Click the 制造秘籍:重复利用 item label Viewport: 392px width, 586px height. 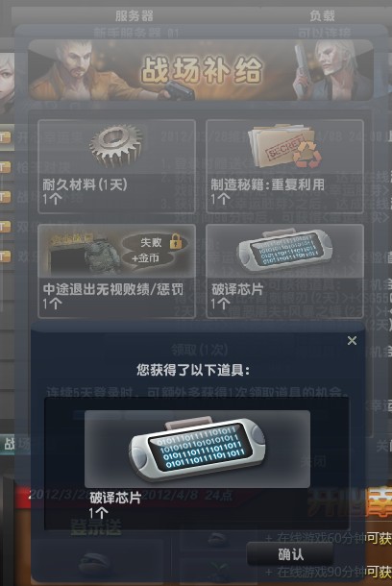pos(267,184)
